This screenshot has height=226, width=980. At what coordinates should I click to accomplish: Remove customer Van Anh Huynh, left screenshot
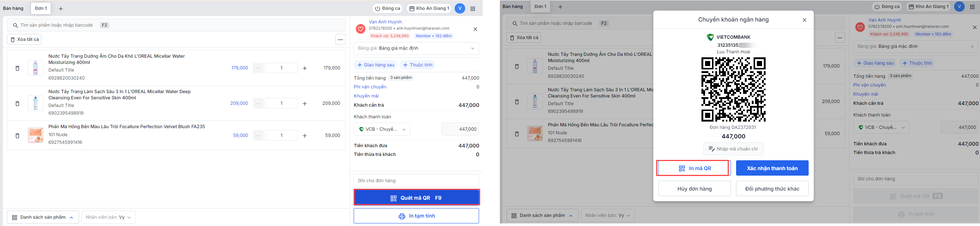coord(475,29)
